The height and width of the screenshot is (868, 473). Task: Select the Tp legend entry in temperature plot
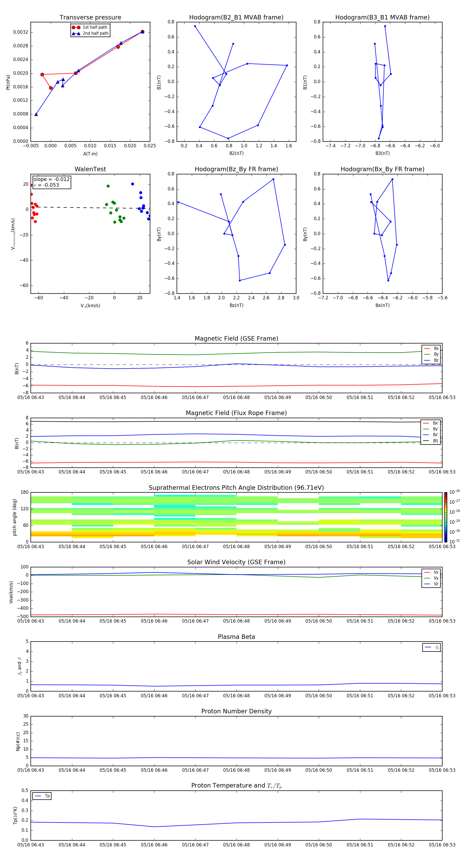pyautogui.click(x=42, y=796)
